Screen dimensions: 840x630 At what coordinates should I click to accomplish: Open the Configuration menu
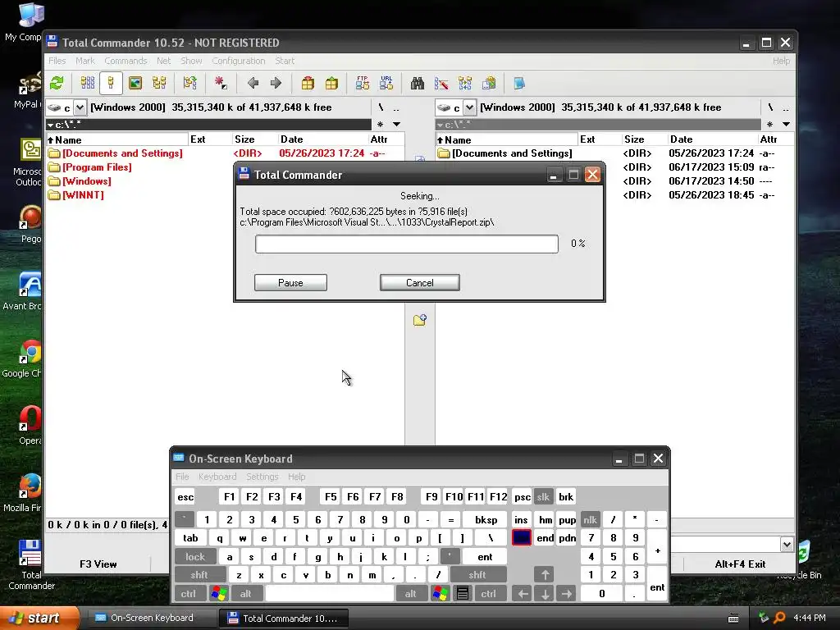239,61
